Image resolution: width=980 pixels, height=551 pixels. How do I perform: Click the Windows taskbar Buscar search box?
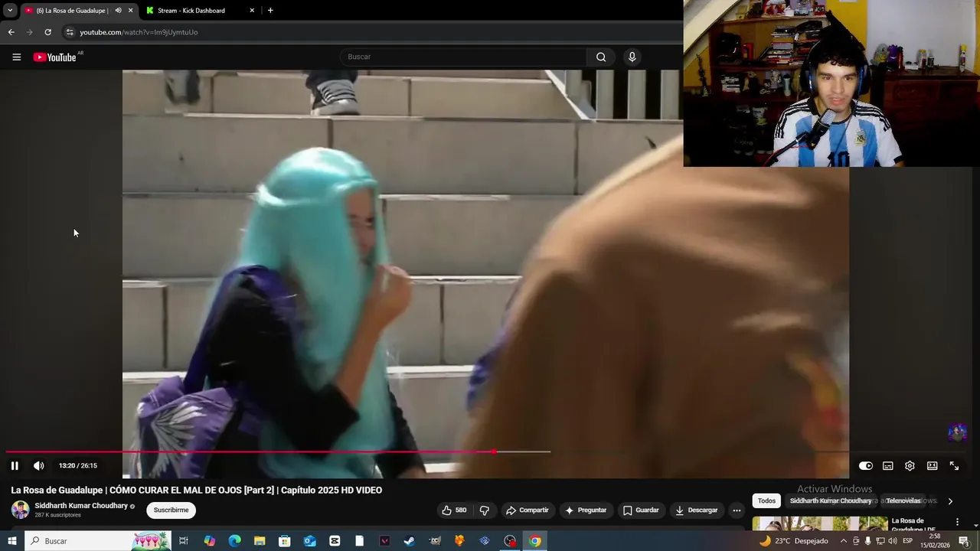pos(98,541)
